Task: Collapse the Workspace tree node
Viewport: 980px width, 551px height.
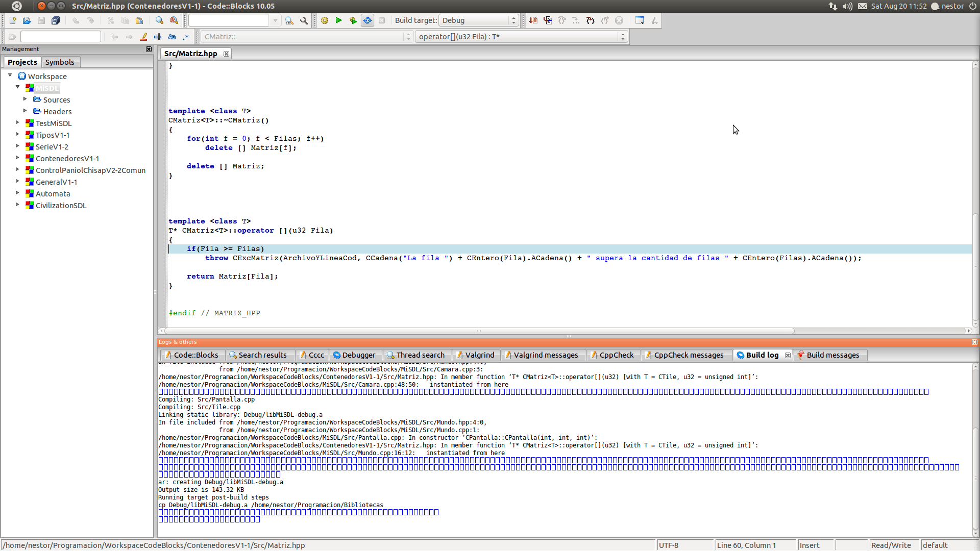Action: pyautogui.click(x=10, y=76)
